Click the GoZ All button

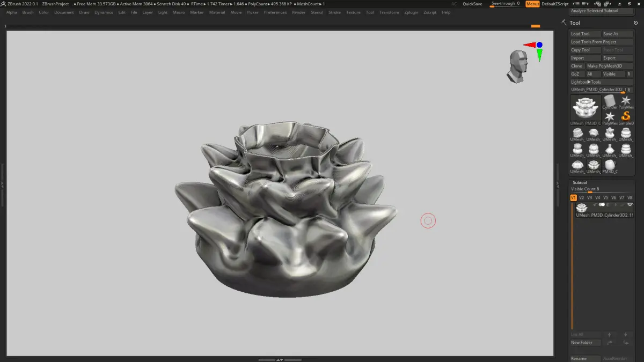593,74
